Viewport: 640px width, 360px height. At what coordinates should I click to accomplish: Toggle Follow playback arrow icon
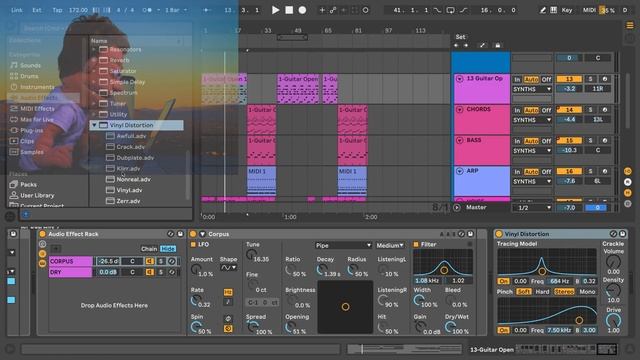tap(206, 10)
